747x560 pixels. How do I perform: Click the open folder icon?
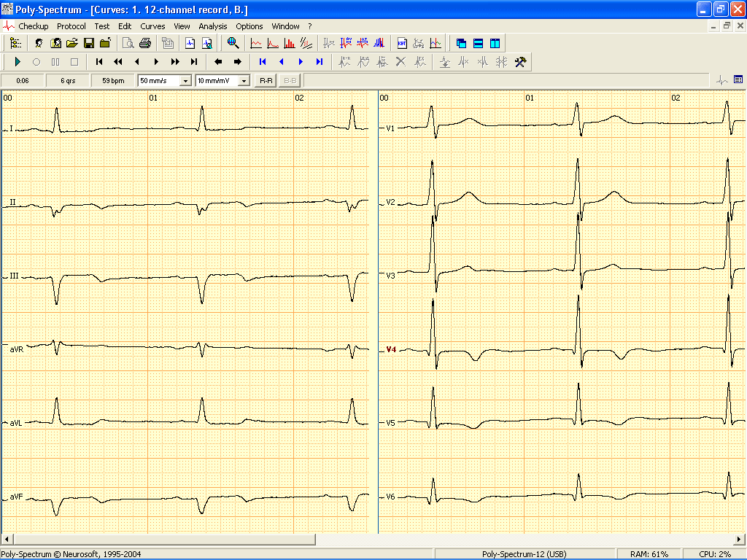(x=72, y=43)
